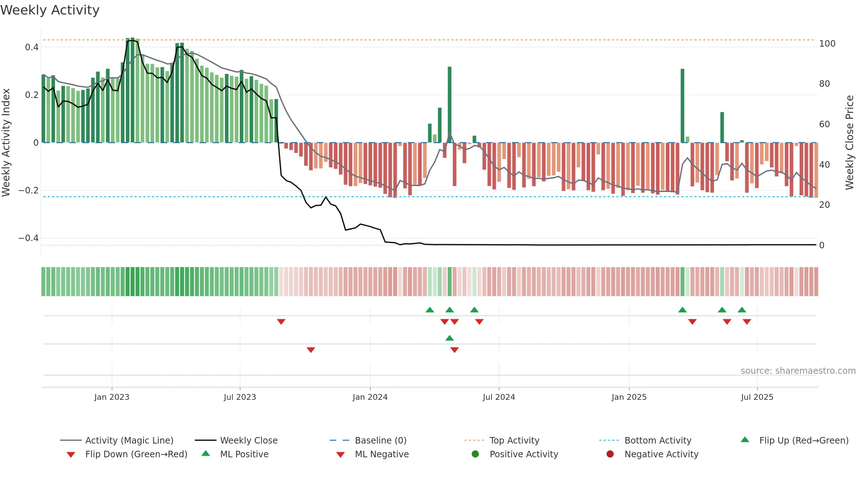Click the 'Weekly Activity Index' axis title

pos(6,142)
